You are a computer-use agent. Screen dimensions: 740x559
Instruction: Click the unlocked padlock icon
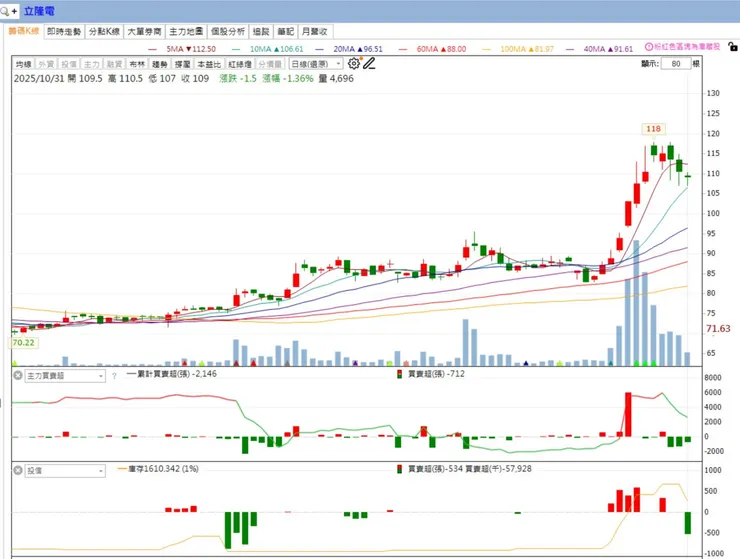(732, 47)
